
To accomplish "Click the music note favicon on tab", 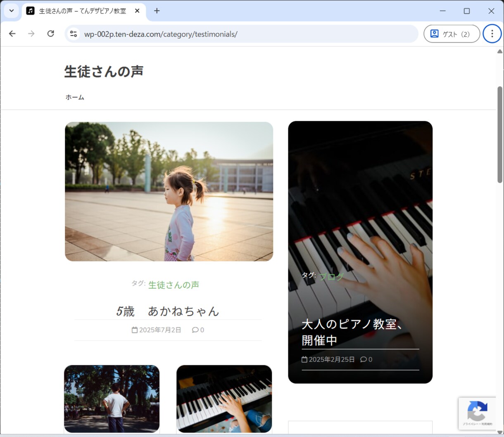I will [30, 11].
